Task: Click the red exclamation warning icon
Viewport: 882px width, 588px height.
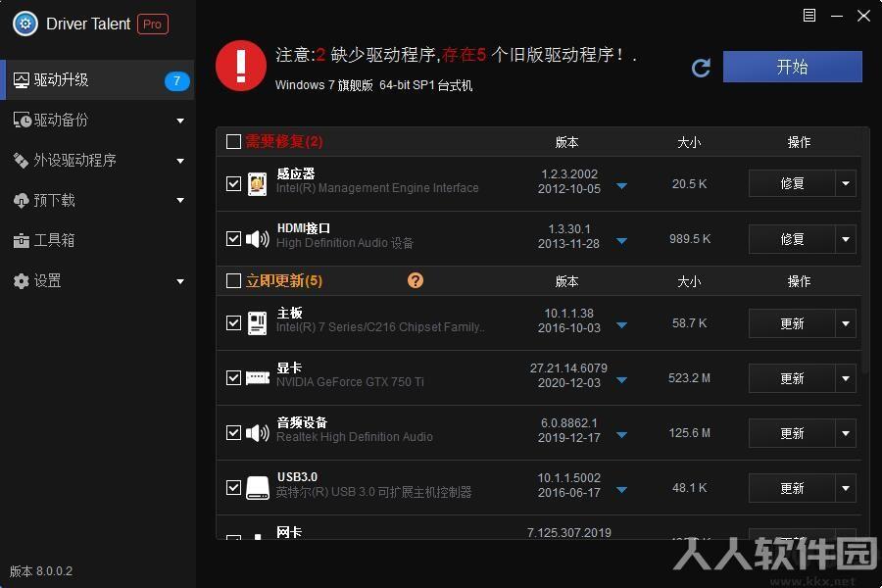Action: (x=241, y=66)
